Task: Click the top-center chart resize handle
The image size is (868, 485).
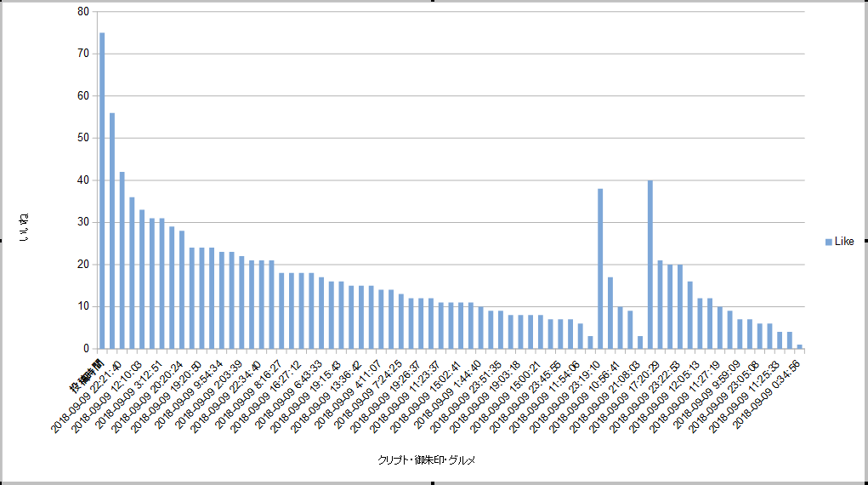Action: (x=434, y=2)
